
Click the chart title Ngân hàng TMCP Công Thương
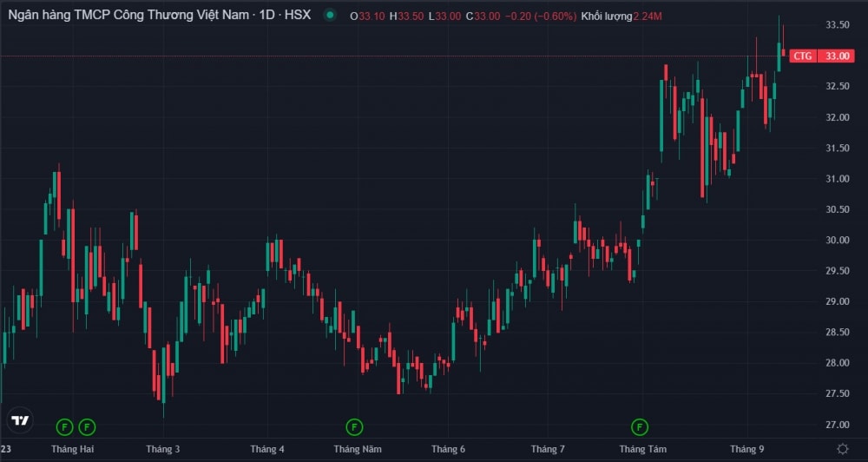pos(160,16)
